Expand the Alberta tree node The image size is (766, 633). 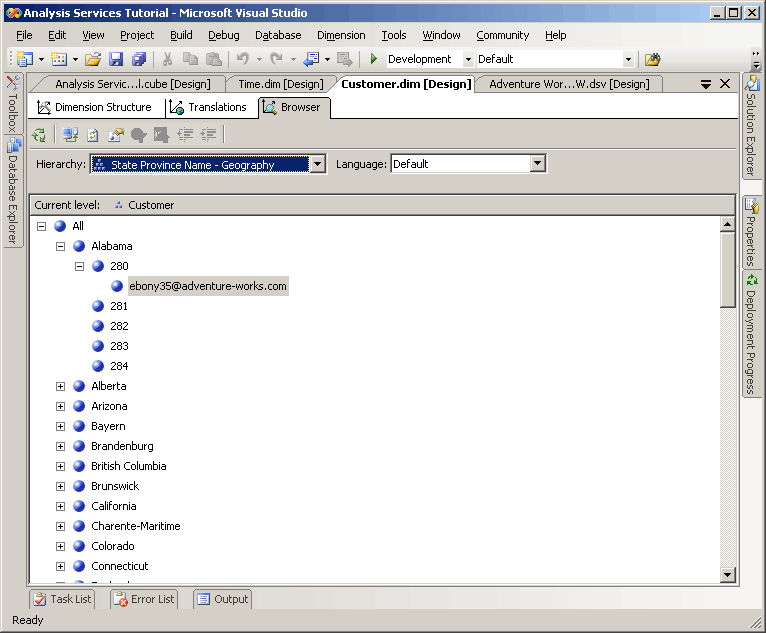click(61, 386)
